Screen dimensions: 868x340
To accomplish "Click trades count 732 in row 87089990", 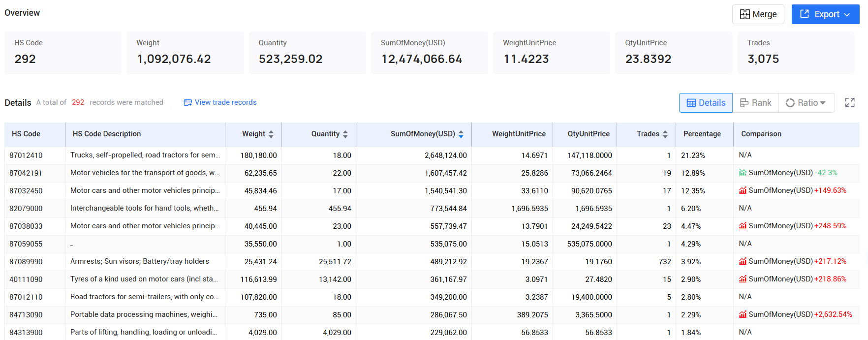I will pos(665,262).
